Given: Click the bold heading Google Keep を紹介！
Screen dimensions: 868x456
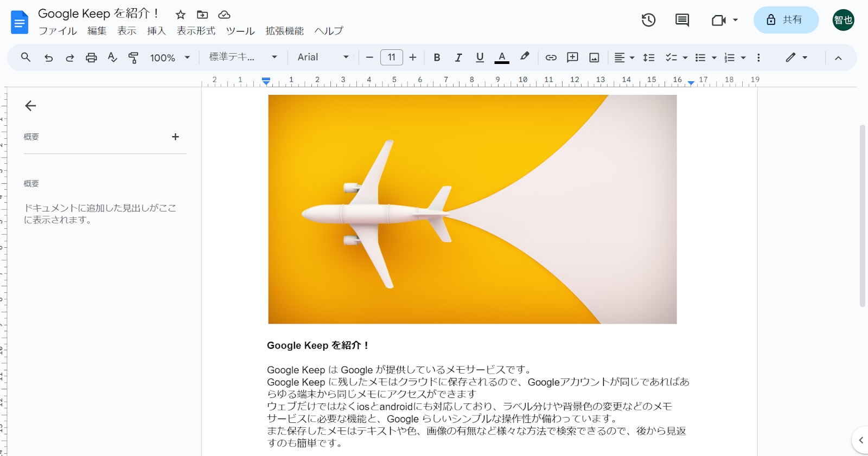Looking at the screenshot, I should (x=318, y=345).
